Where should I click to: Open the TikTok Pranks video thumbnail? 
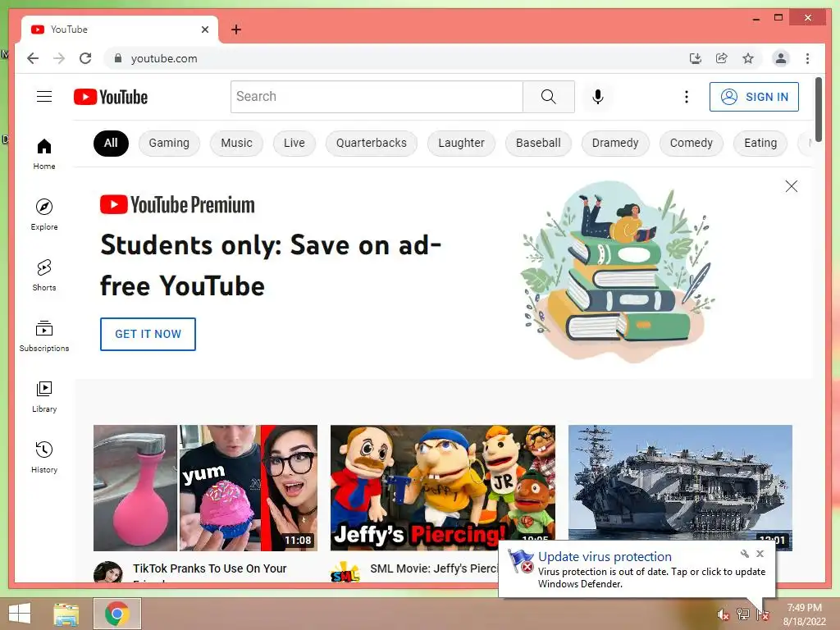pyautogui.click(x=205, y=488)
